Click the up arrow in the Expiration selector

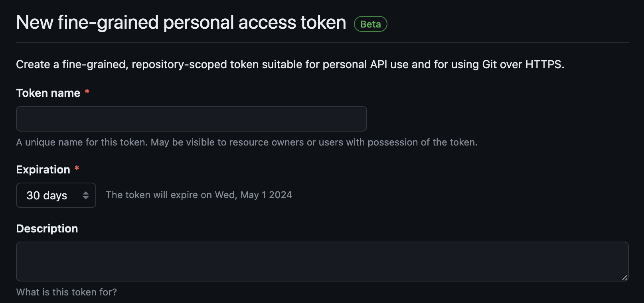click(x=86, y=193)
